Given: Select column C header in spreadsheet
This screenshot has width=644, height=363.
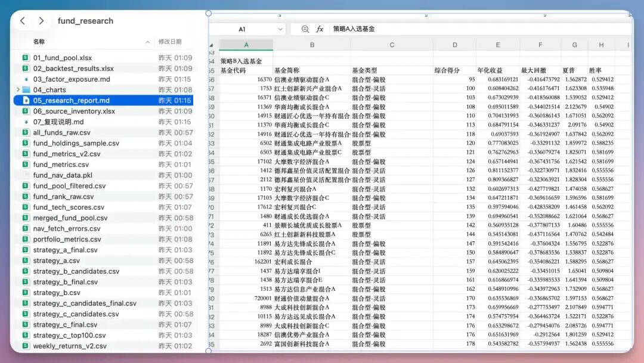Looking at the screenshot, I should [392, 45].
